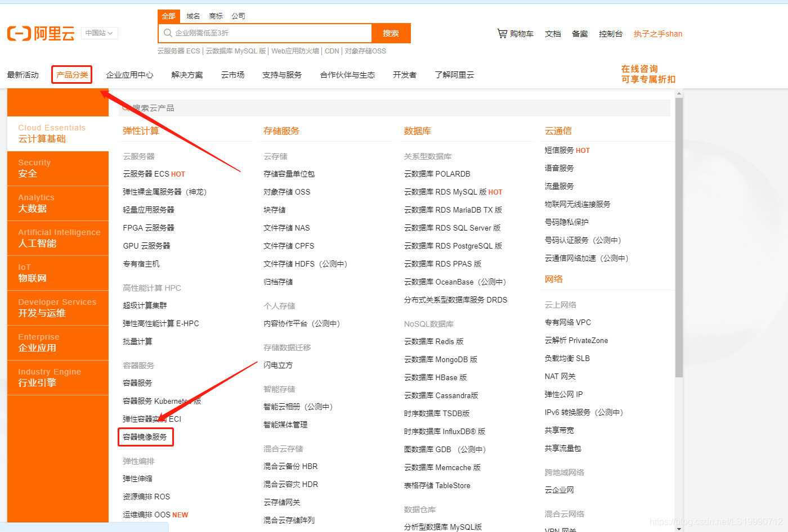This screenshot has height=532, width=788.
Task: Click the orange 搜索 button
Action: pyautogui.click(x=391, y=33)
